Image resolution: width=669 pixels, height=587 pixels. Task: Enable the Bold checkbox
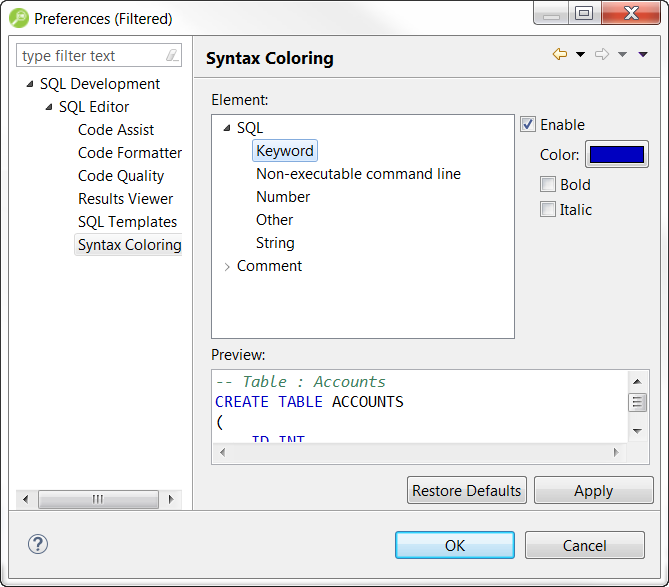coord(548,184)
